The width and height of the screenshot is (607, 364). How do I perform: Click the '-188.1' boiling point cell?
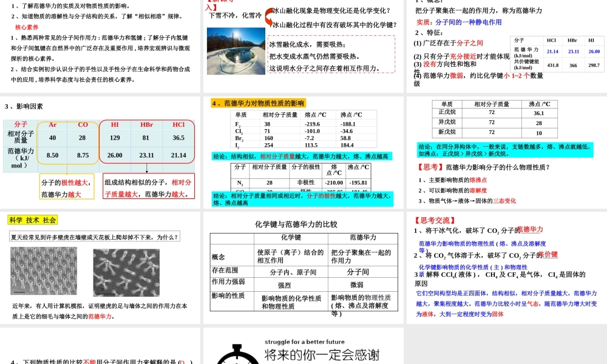(x=348, y=124)
